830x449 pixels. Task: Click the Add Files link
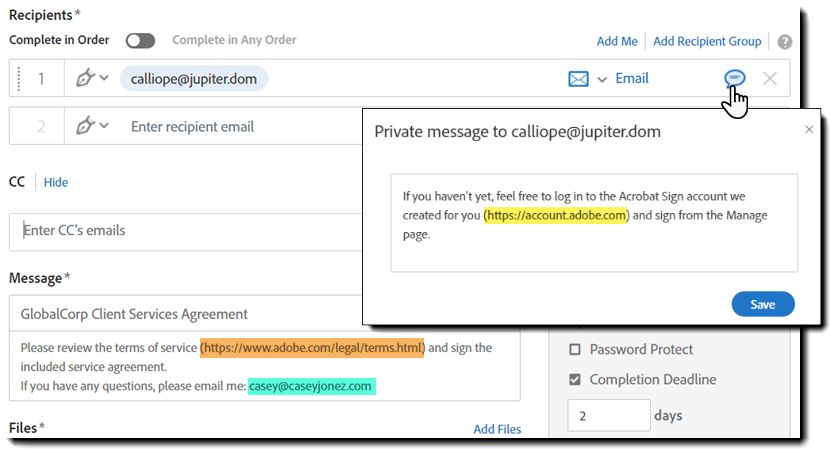click(497, 429)
